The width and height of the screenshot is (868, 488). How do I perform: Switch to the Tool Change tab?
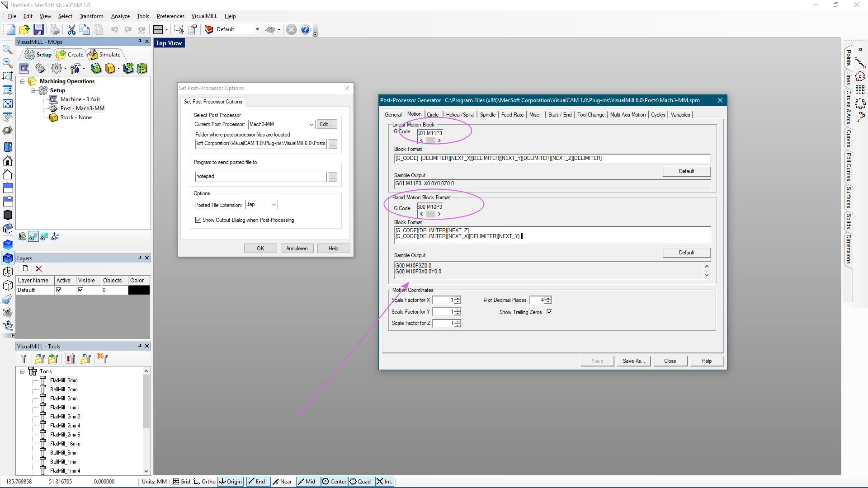(x=590, y=115)
